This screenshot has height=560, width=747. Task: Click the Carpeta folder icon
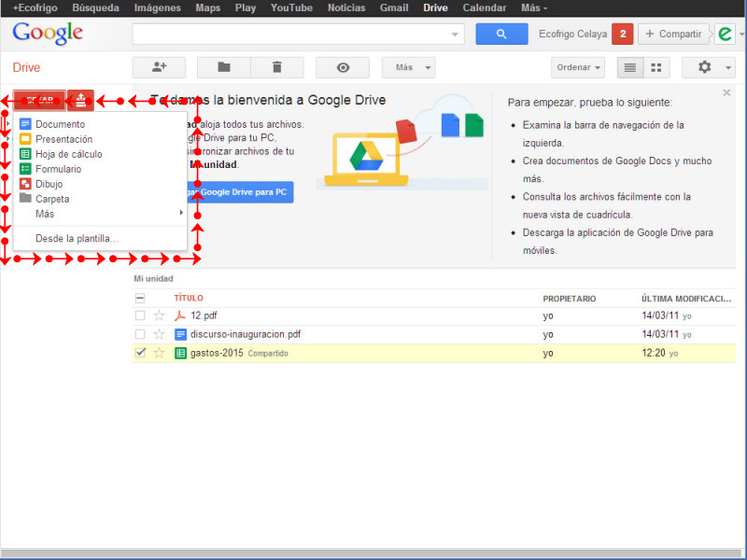[x=25, y=198]
